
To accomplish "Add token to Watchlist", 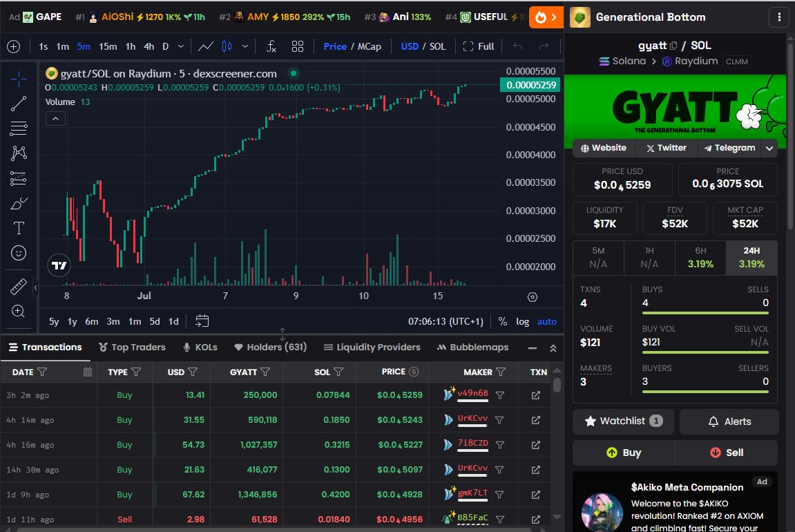I will 623,421.
